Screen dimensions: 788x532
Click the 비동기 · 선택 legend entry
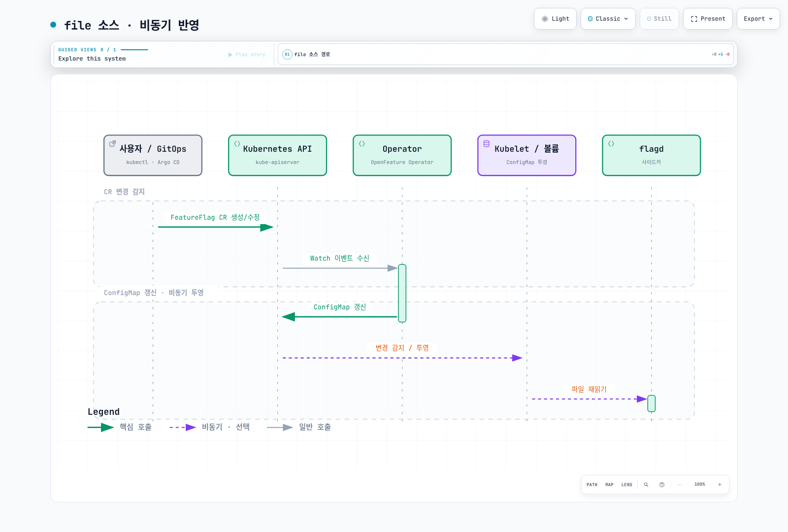210,427
